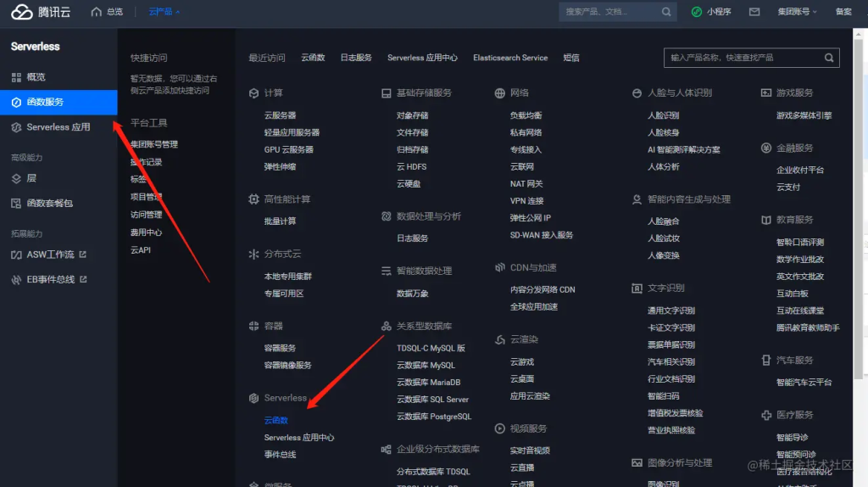
Task: Open 云函数 under Serverless category
Action: (x=275, y=420)
